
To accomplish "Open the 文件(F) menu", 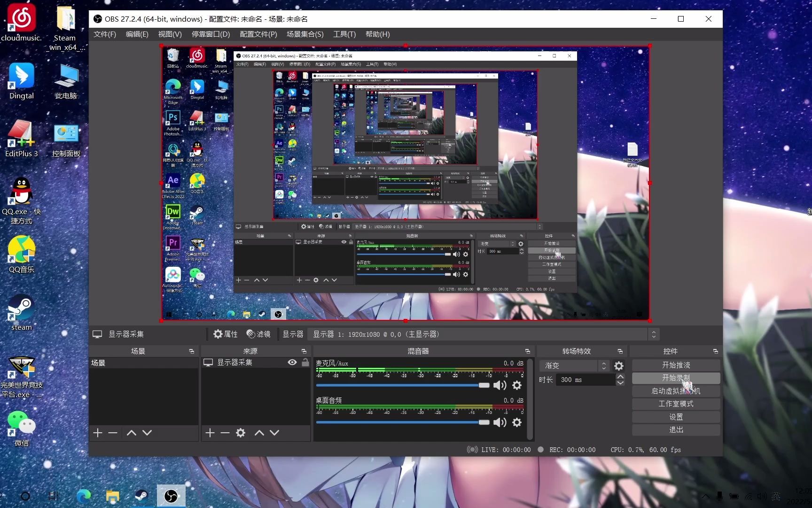I will 104,34.
